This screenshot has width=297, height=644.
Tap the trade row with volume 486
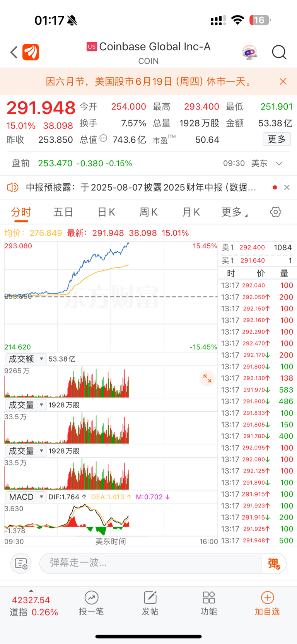[x=257, y=401]
